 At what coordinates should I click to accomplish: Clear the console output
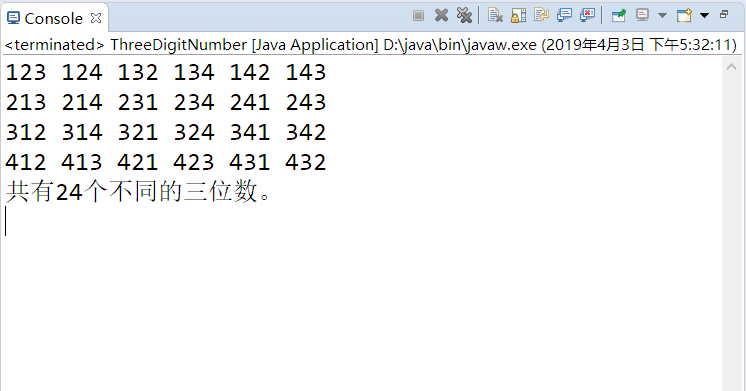[x=495, y=16]
